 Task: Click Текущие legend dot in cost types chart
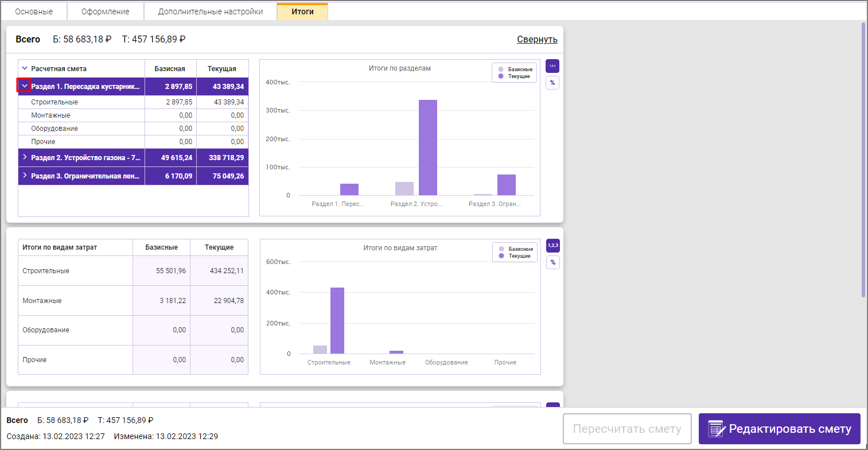[x=501, y=256]
